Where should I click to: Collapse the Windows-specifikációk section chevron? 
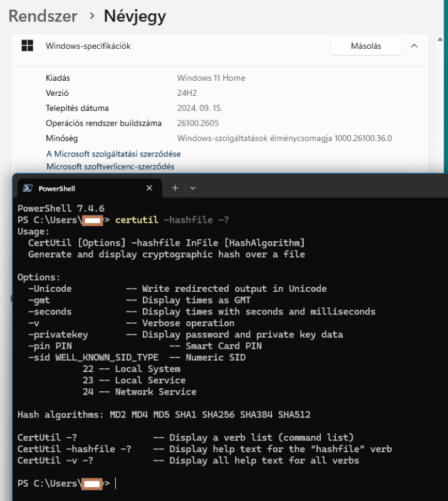click(414, 46)
